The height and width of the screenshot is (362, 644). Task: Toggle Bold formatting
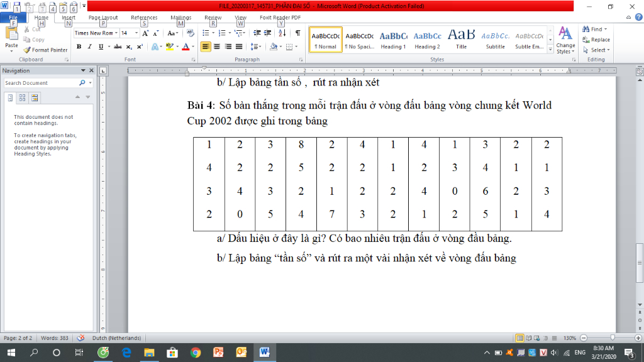tap(79, 47)
